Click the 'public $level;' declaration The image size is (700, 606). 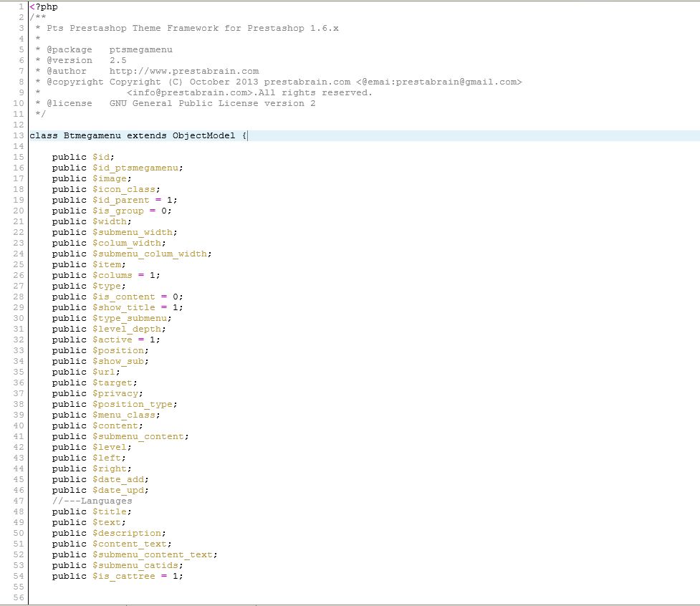tap(92, 447)
